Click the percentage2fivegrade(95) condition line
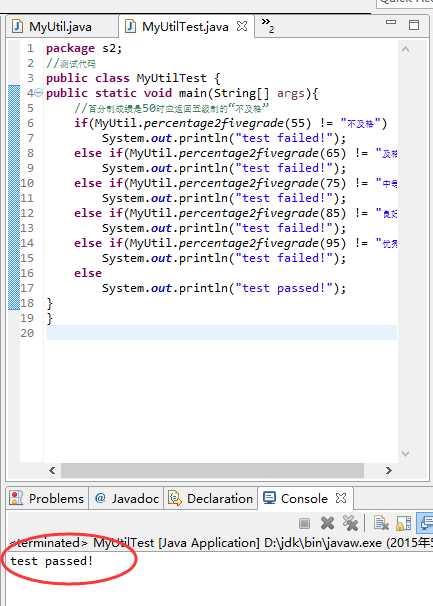This screenshot has height=606, width=433. coord(235,243)
